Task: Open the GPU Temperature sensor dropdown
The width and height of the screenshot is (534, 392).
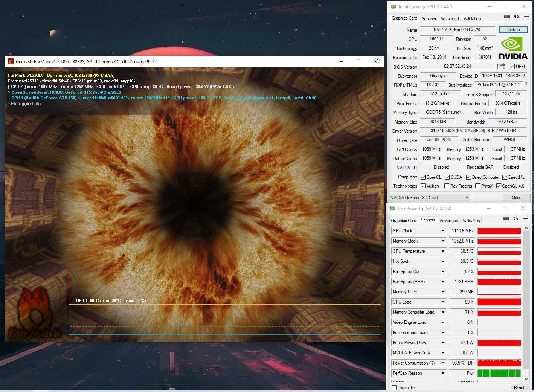Action: tap(443, 251)
